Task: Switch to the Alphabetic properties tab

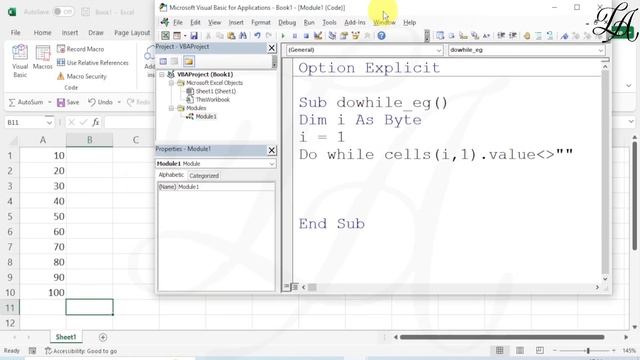Action: 171,175
